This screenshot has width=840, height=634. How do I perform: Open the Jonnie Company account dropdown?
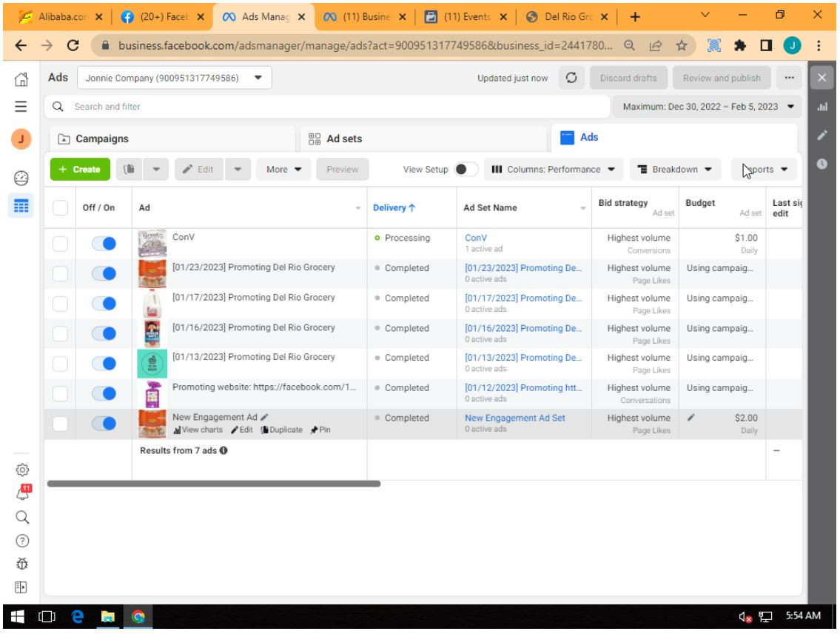[175, 78]
